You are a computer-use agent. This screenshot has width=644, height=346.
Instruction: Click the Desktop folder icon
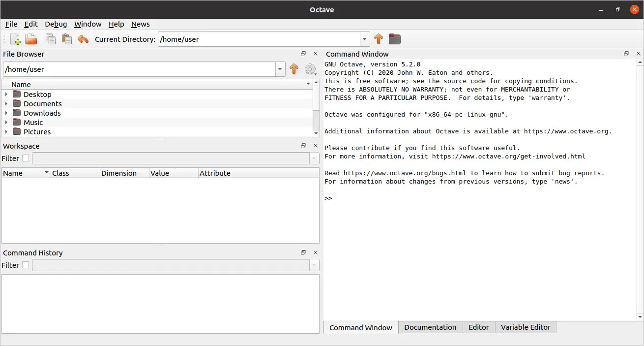(17, 94)
